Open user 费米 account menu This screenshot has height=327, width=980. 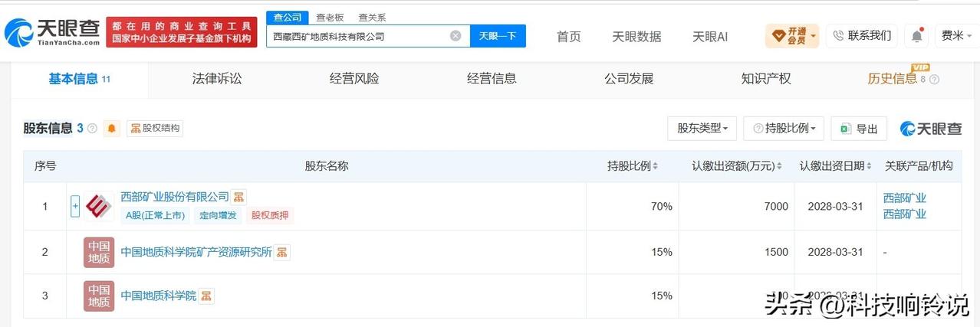point(956,36)
